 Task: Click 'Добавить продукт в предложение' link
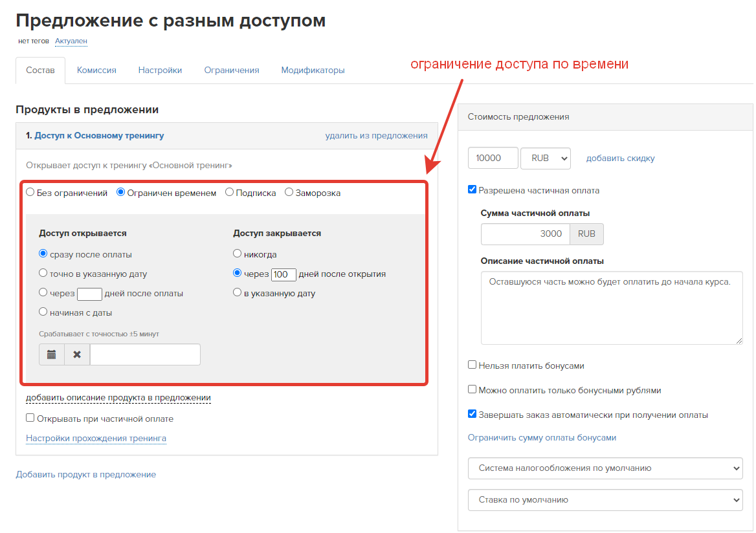point(86,474)
